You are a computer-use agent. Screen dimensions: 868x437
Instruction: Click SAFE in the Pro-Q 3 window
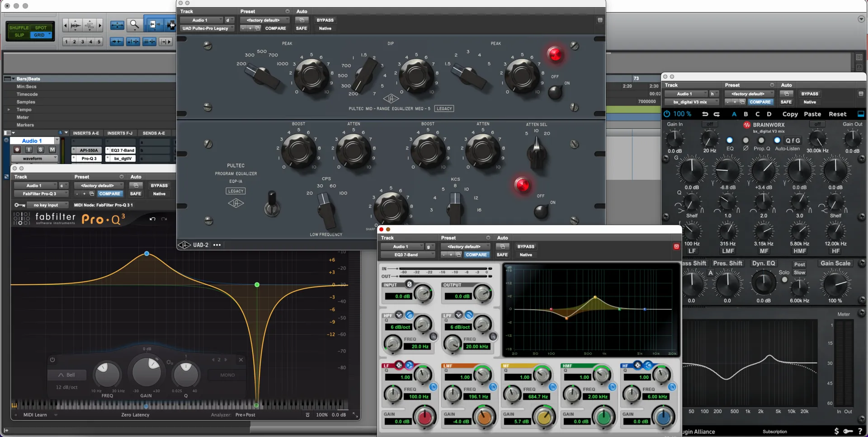tap(136, 194)
